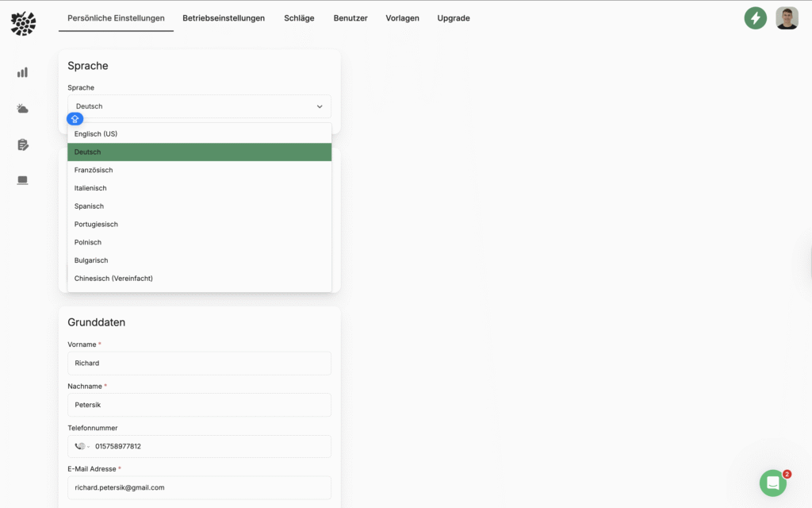Open the Schläge tab
The width and height of the screenshot is (812, 508).
(x=299, y=18)
